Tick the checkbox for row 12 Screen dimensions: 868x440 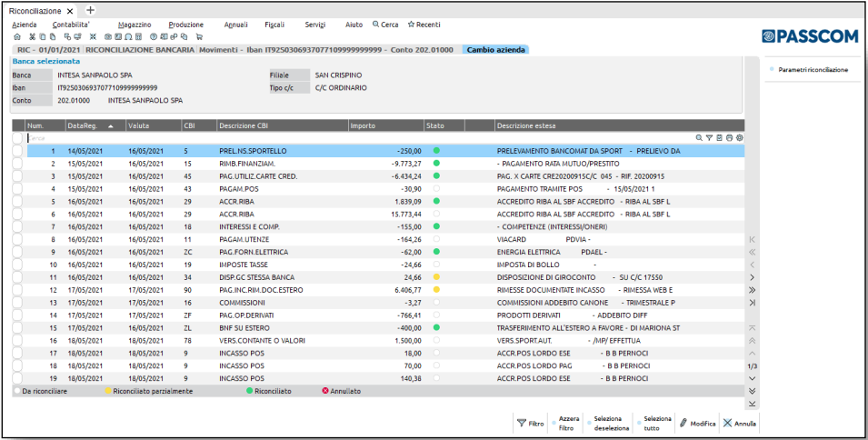[x=17, y=290]
